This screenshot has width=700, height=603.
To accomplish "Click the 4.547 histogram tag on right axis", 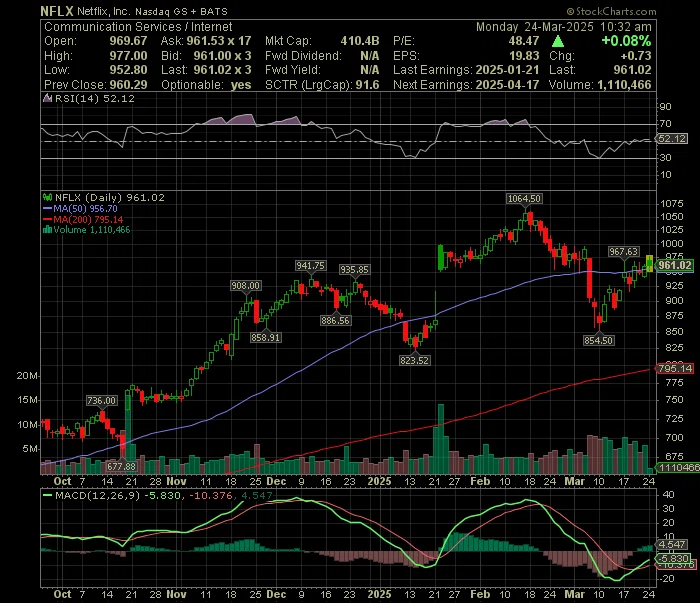I will [671, 545].
